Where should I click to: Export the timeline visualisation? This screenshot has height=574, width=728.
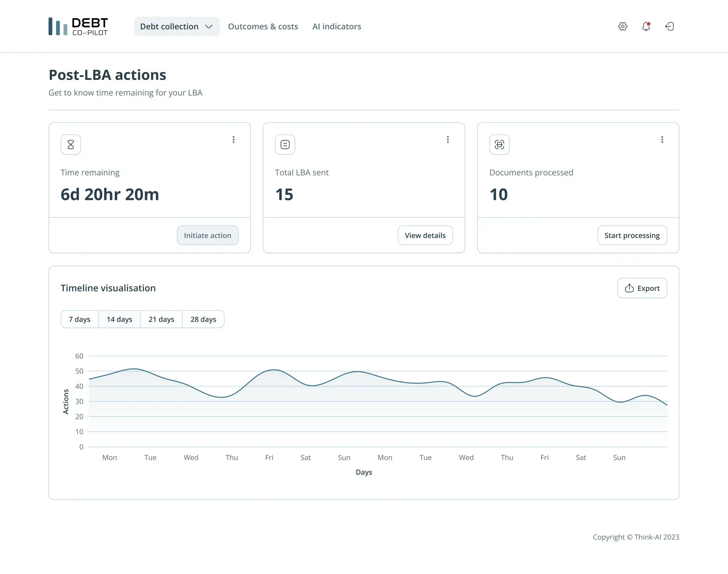pyautogui.click(x=642, y=288)
